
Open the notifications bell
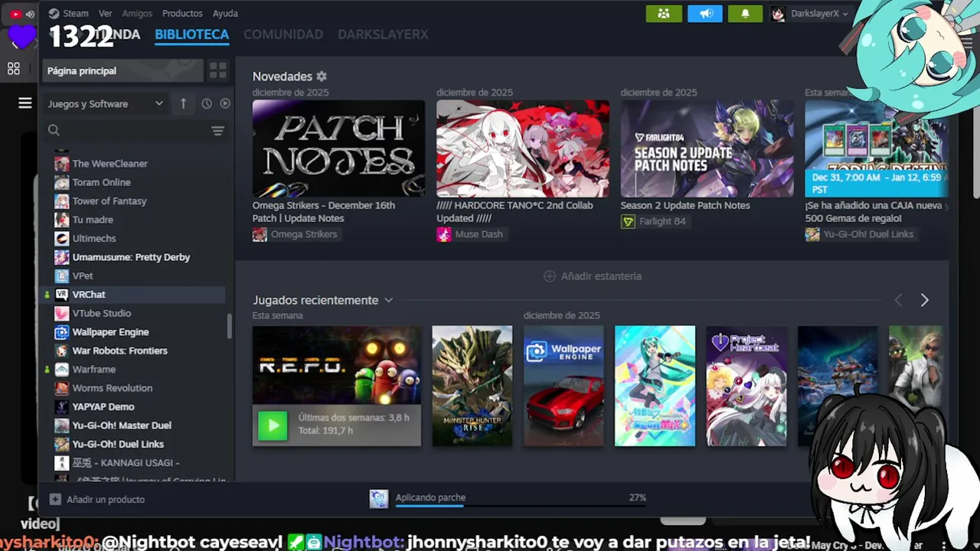745,14
